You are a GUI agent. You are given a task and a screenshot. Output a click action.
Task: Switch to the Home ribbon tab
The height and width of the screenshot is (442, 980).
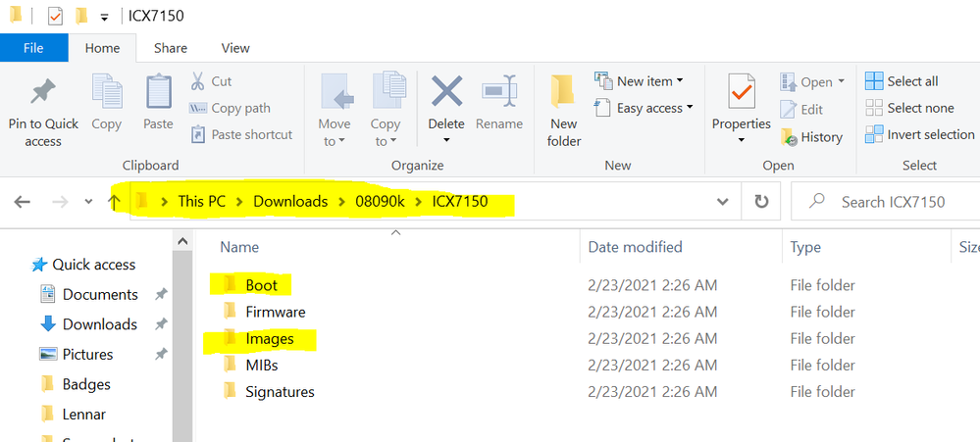tap(102, 48)
